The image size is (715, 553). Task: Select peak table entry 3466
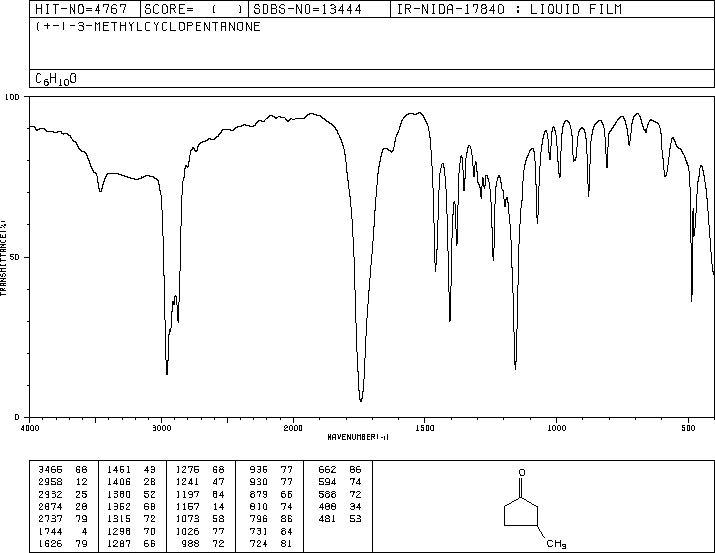click(x=51, y=470)
